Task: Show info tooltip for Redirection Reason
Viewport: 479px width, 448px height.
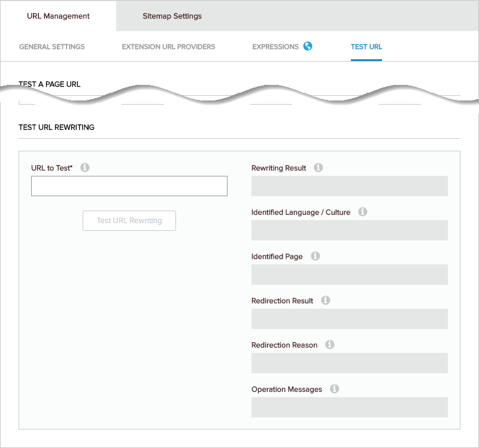Action: point(330,345)
